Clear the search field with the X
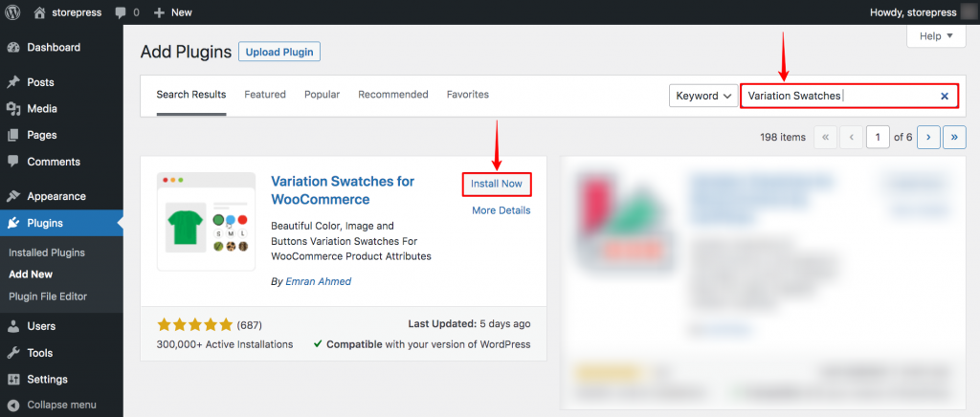This screenshot has width=980, height=417. tap(945, 97)
